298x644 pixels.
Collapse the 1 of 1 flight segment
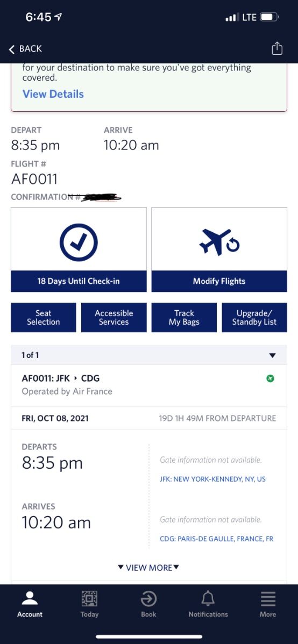[149, 355]
